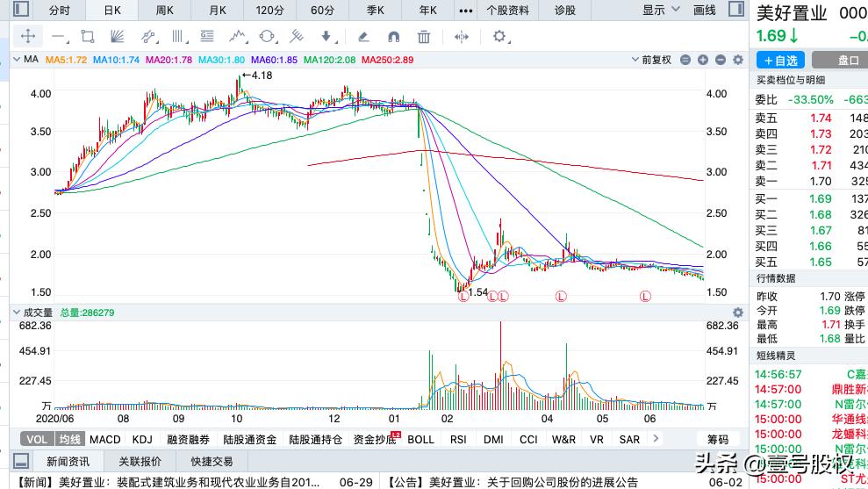
Task: Collapse the 成交量 volume panel chevron
Action: tap(17, 313)
